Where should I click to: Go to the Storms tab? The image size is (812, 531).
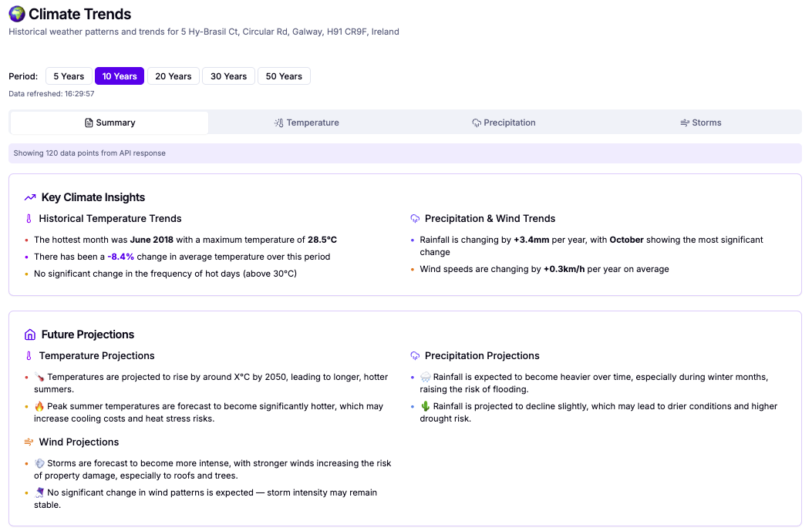pos(700,123)
